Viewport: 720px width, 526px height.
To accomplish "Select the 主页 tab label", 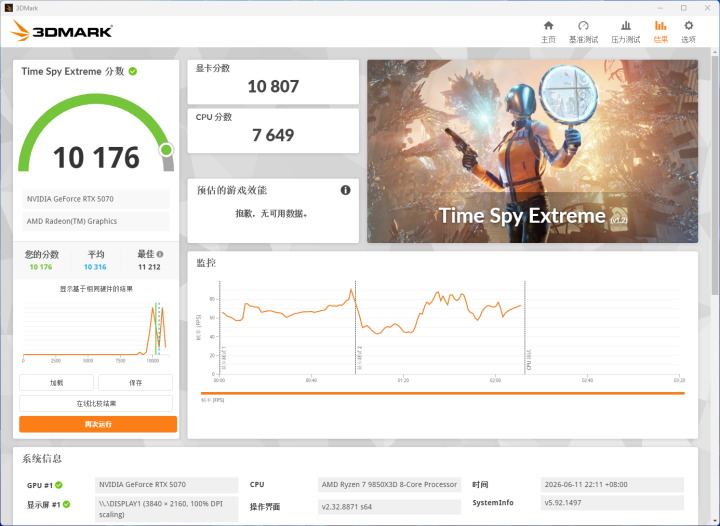I will pyautogui.click(x=548, y=39).
